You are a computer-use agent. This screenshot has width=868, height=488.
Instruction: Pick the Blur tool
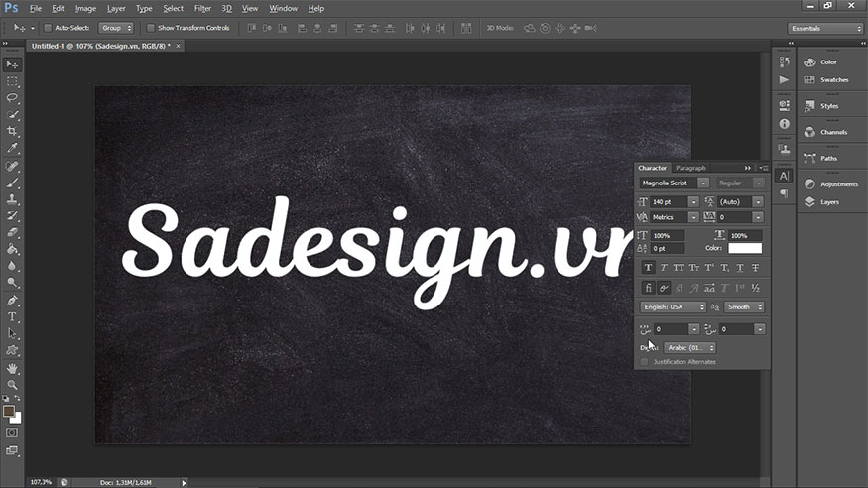12,266
